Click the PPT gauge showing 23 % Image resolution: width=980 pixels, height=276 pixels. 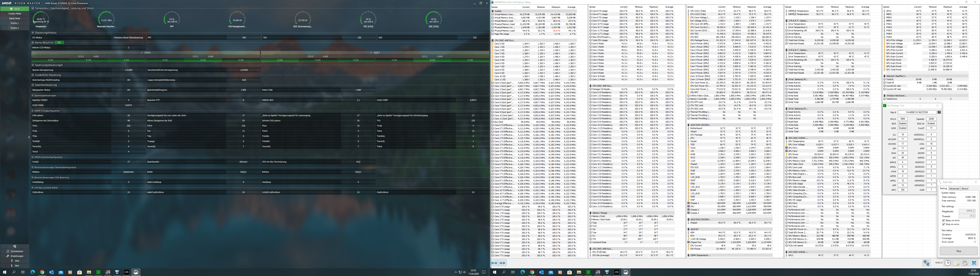(x=171, y=19)
